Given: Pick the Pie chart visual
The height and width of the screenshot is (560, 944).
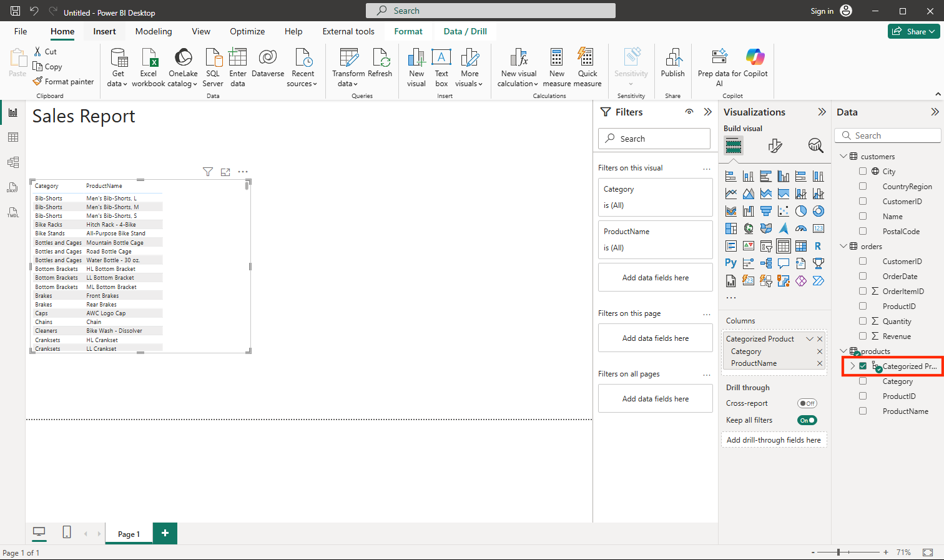Looking at the screenshot, I should (801, 211).
